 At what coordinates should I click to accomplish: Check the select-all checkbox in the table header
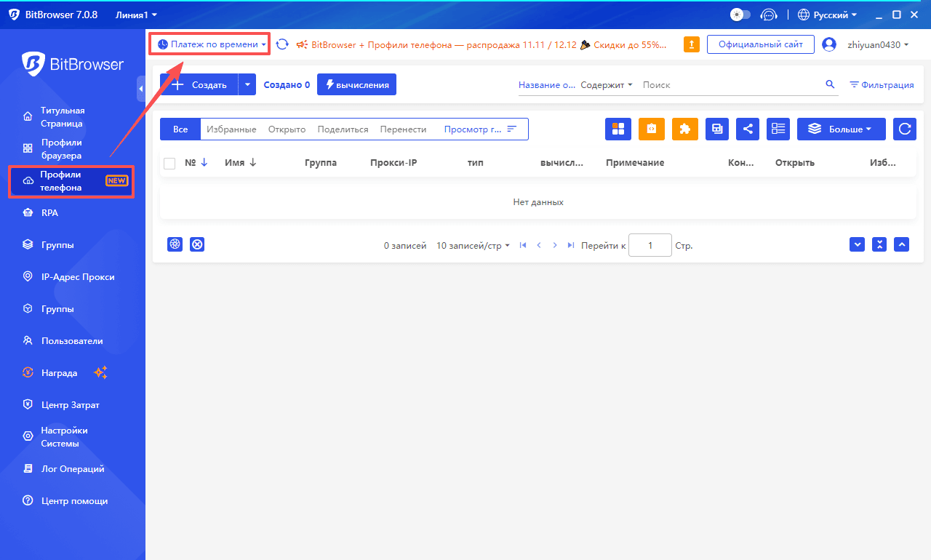[x=169, y=163]
